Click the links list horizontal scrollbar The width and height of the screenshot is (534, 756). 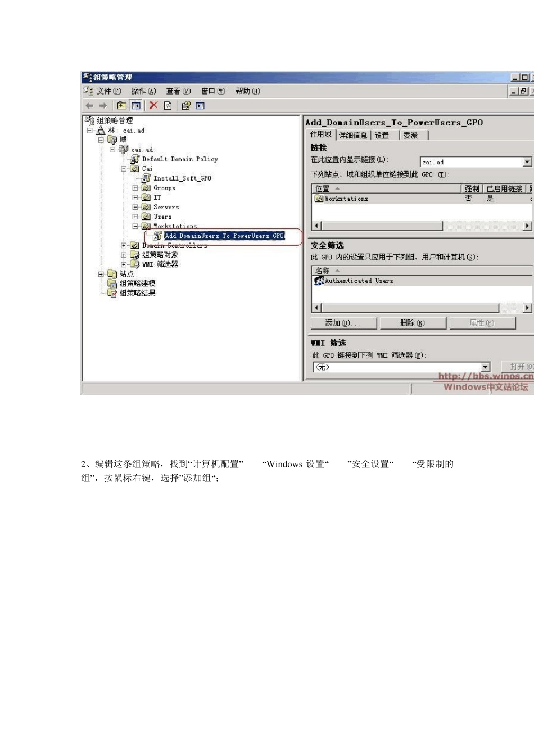click(421, 226)
